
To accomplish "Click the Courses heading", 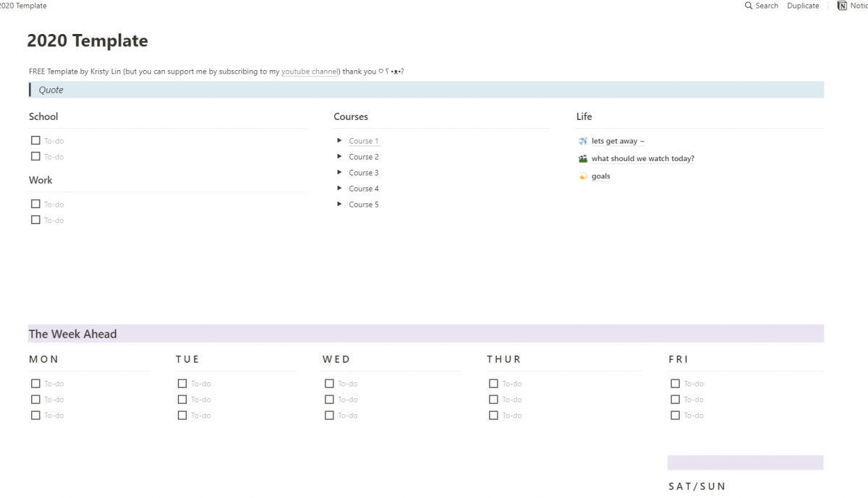I will tap(351, 116).
